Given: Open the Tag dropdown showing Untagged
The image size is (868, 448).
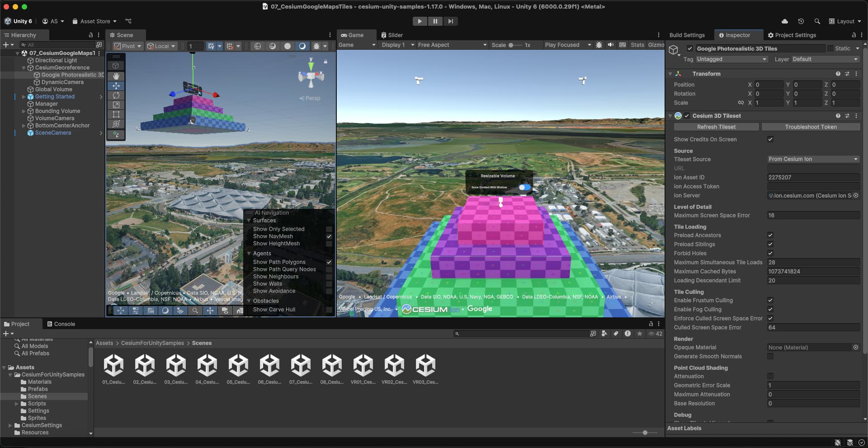Looking at the screenshot, I should (x=731, y=59).
